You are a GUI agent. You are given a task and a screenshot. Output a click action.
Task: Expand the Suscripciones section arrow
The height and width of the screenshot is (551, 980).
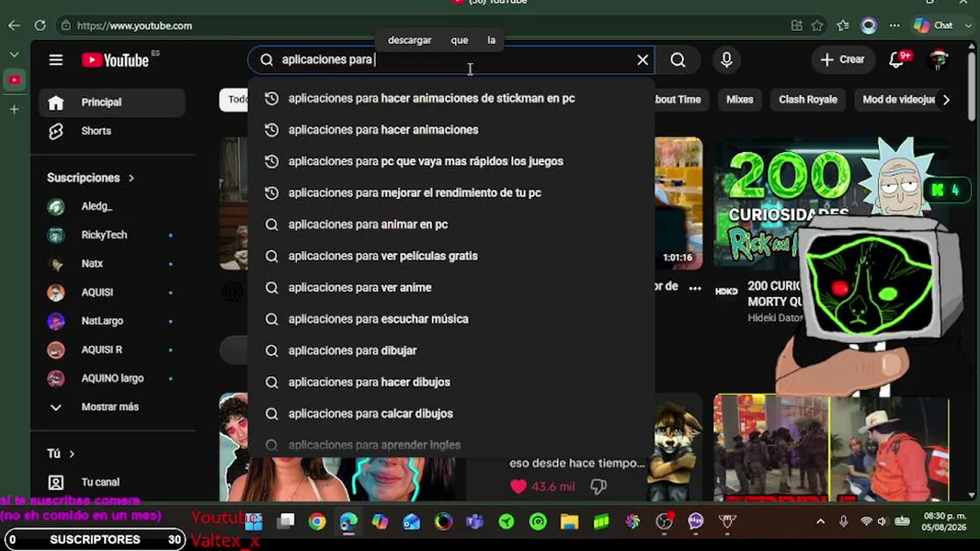[x=131, y=178]
